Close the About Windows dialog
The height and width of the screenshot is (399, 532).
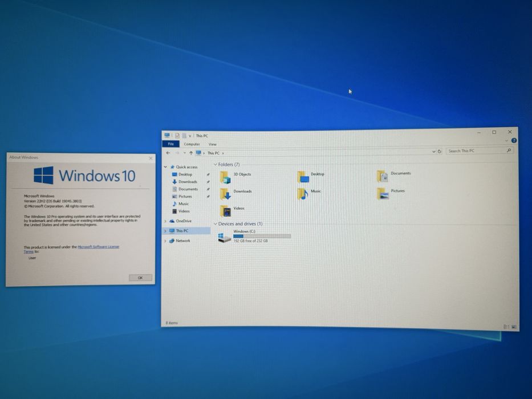(x=151, y=158)
